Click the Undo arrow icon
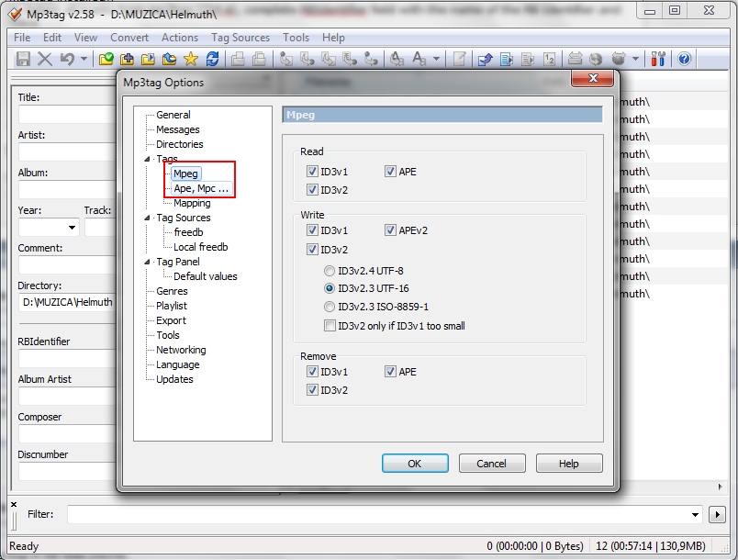 pos(67,59)
